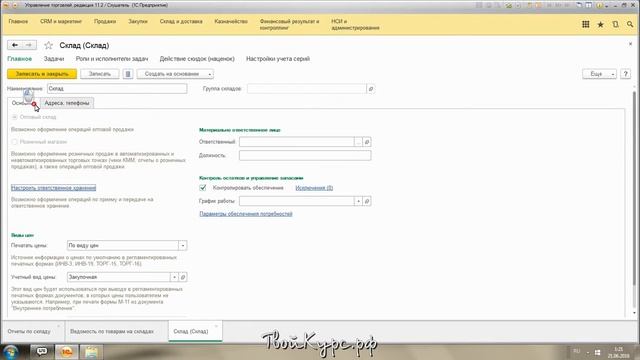Open Финансовый результат и контроллинг section

[289, 24]
